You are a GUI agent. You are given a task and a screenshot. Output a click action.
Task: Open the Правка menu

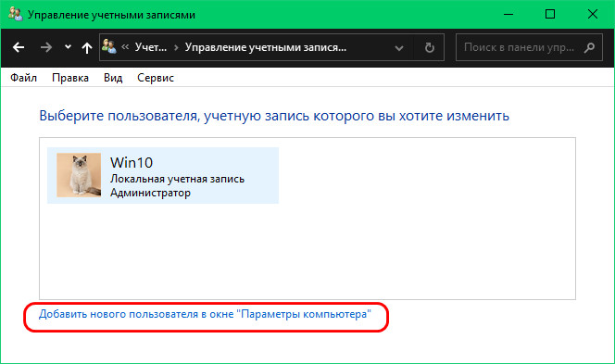tap(70, 78)
